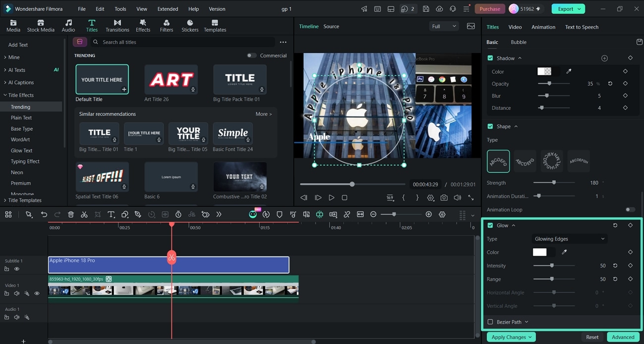Open the Glow Type dropdown
The height and width of the screenshot is (344, 644).
[570, 239]
